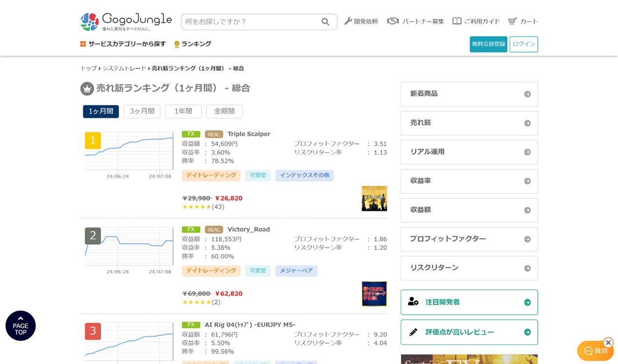618x364 pixels.
Task: Click the arrow icon in 売れ筋 sidebar row
Action: point(527,123)
